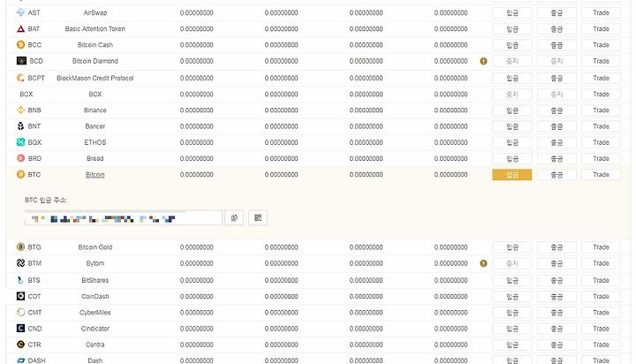Show QR code for BTC deposit address

[258, 218]
